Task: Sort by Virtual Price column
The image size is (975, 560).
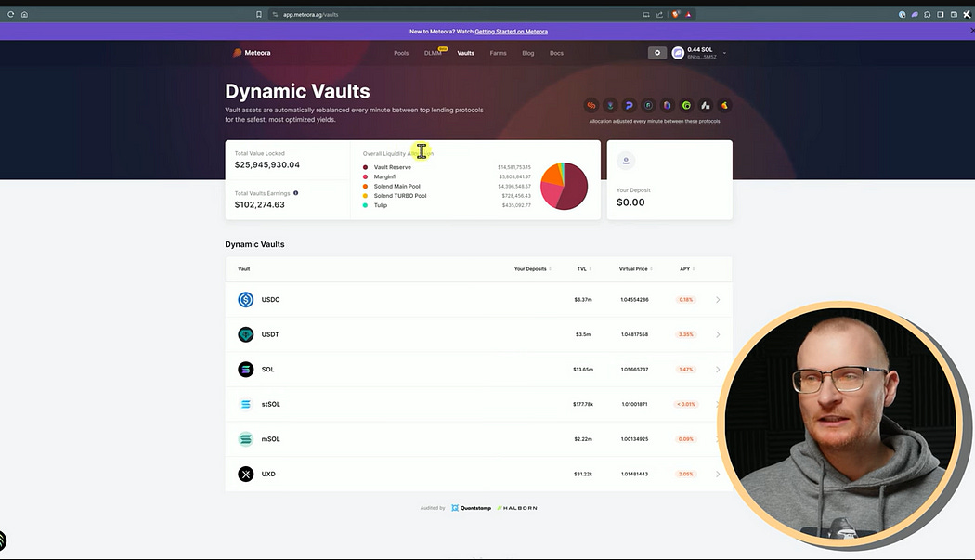Action: (635, 268)
